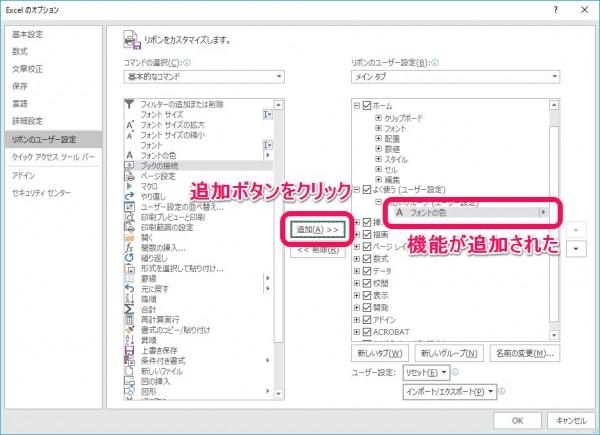Click the 追加(A) >> button
600x435 pixels.
[x=318, y=230]
